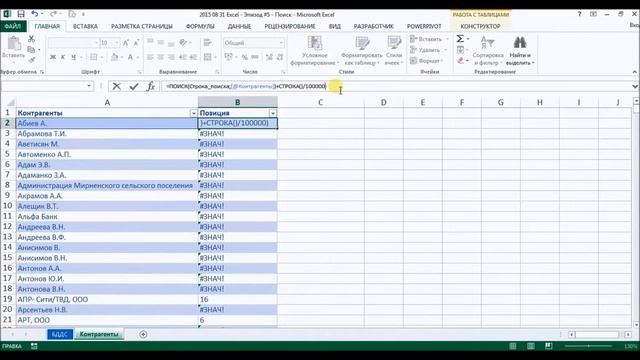Open Insert Function fx dialog
The image size is (640, 360).
pyautogui.click(x=151, y=86)
